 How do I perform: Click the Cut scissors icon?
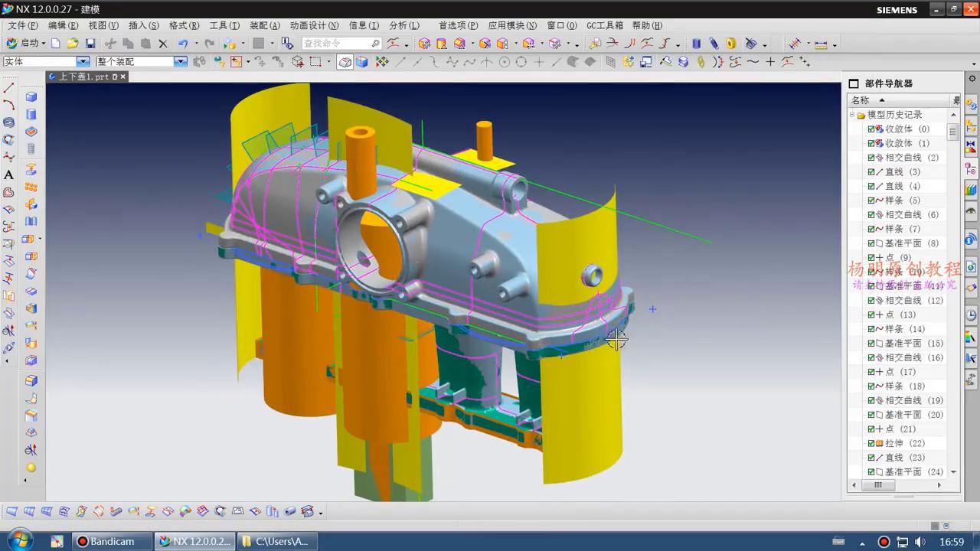coord(110,44)
